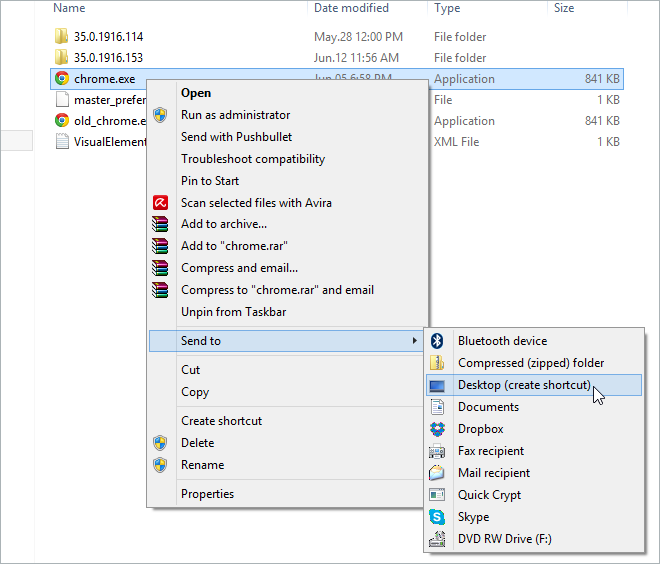Click the 35.0.1916.153 folder icon
This screenshot has width=660, height=564.
(x=61, y=57)
